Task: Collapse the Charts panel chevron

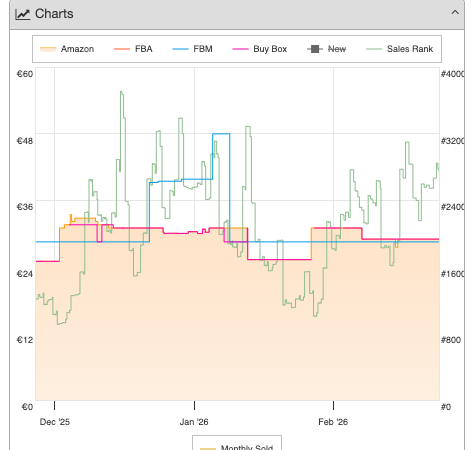Action: point(455,13)
